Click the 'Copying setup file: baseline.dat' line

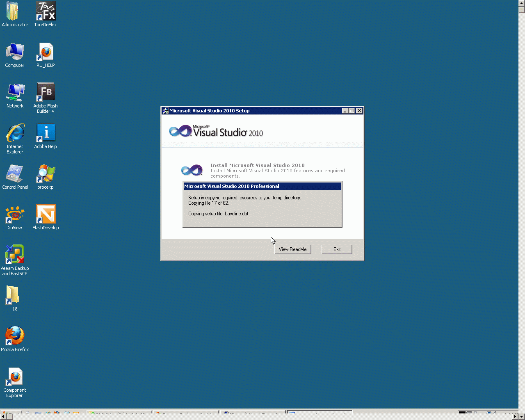(218, 214)
